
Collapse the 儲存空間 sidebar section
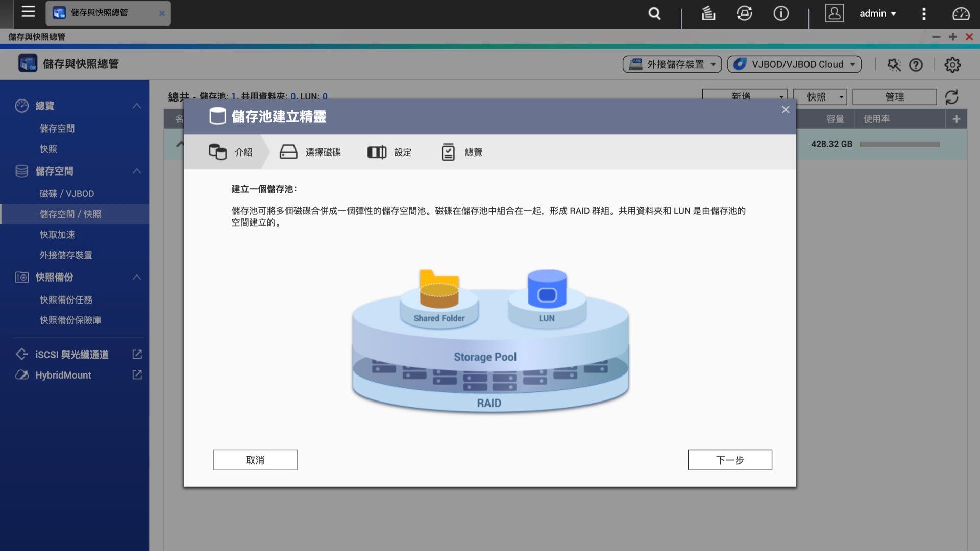tap(137, 171)
